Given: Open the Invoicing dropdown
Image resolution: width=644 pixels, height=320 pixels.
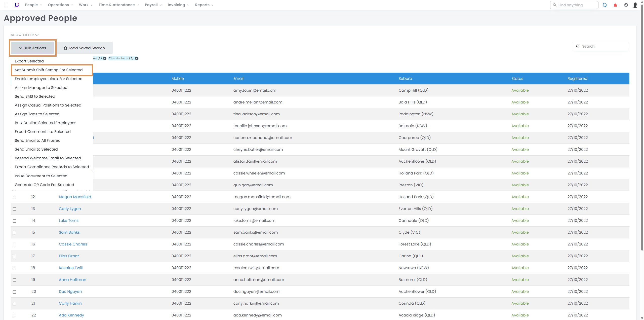Looking at the screenshot, I should tap(178, 5).
